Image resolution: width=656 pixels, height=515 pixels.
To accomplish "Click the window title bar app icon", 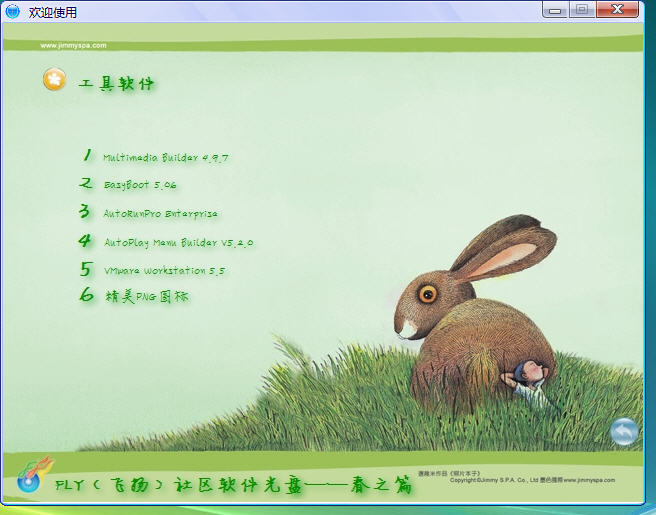I will point(12,12).
